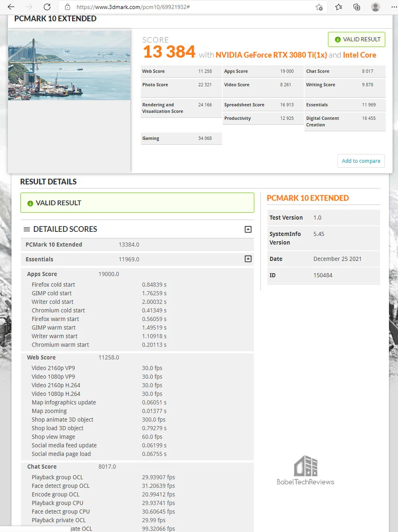Open the Favorites list
The image size is (398, 532).
pyautogui.click(x=339, y=7)
